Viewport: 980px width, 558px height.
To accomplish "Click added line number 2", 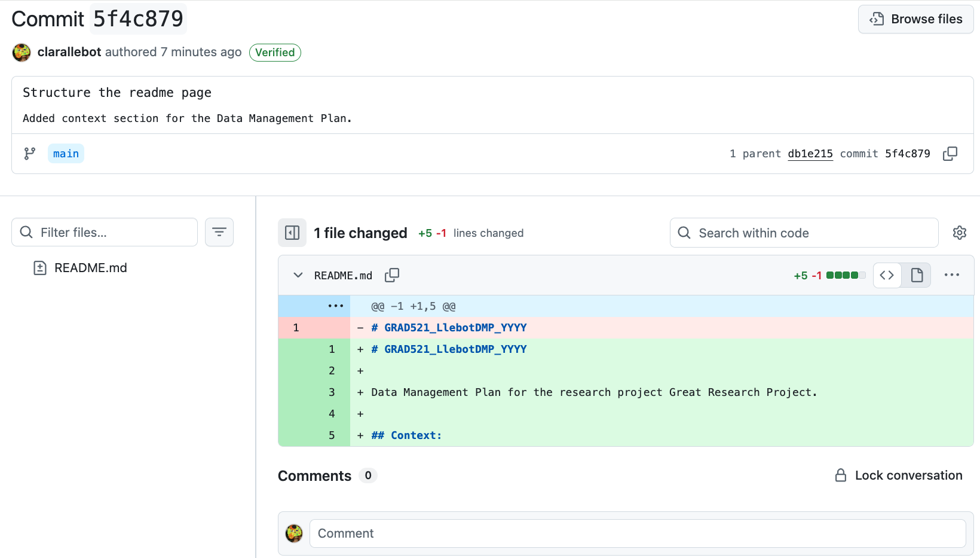I will 332,371.
